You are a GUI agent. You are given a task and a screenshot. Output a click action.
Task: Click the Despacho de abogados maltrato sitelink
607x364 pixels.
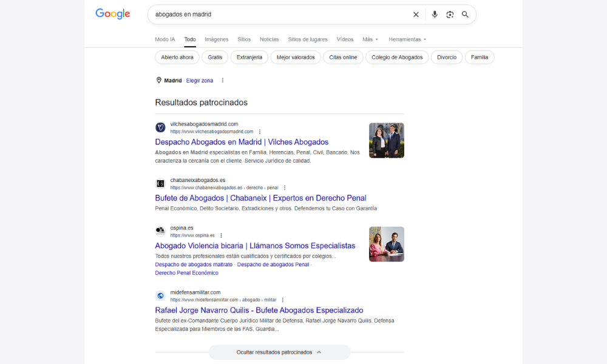pos(194,265)
